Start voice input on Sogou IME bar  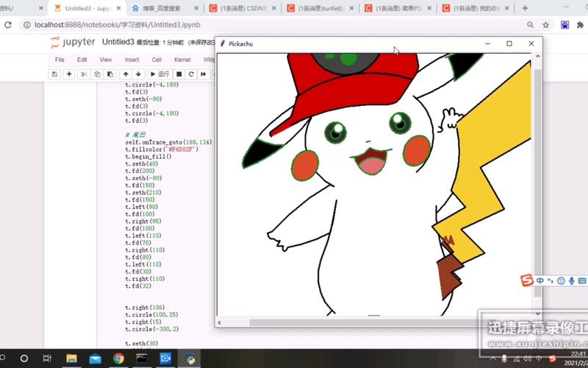572,280
